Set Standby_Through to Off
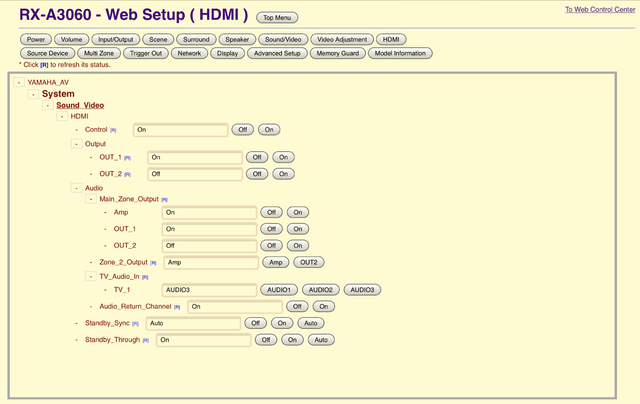The height and width of the screenshot is (404, 640). click(266, 340)
